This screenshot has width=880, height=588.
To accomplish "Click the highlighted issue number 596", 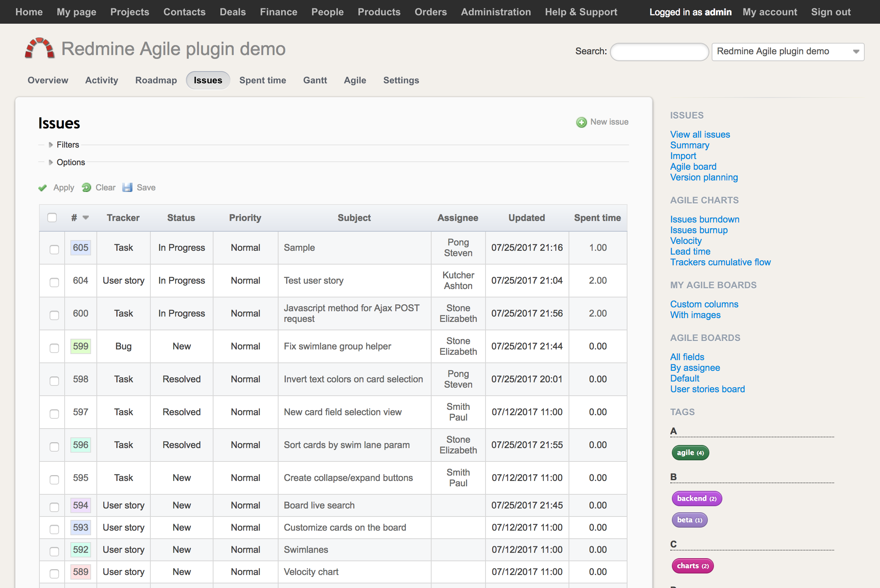I will pos(81,445).
